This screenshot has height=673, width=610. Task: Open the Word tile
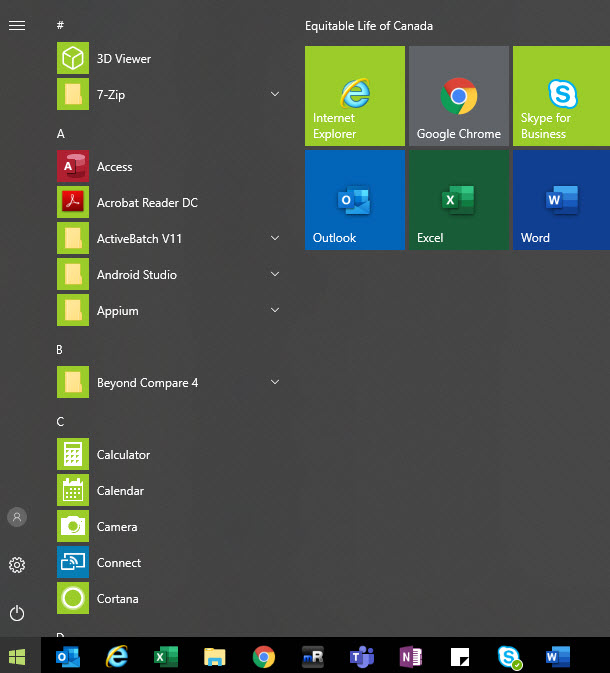tap(561, 200)
